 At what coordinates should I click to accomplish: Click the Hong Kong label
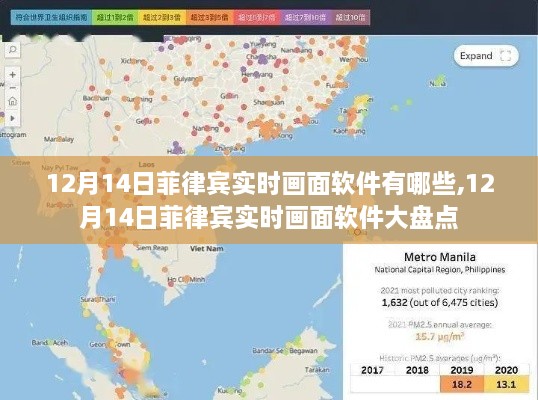[x=276, y=136]
